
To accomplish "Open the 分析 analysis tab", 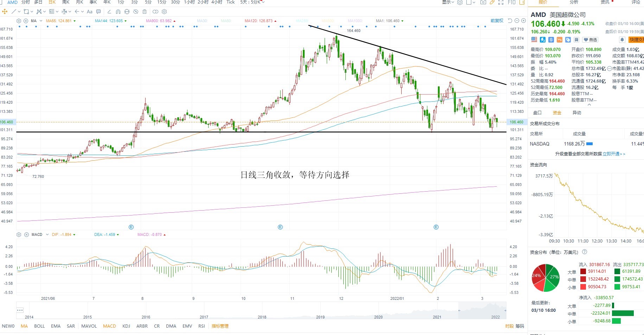I will [574, 2].
